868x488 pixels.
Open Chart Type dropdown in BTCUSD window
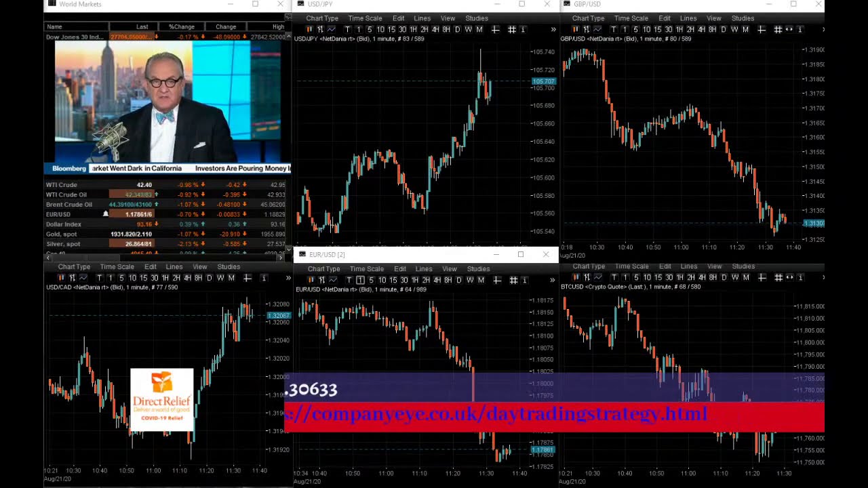click(x=589, y=266)
